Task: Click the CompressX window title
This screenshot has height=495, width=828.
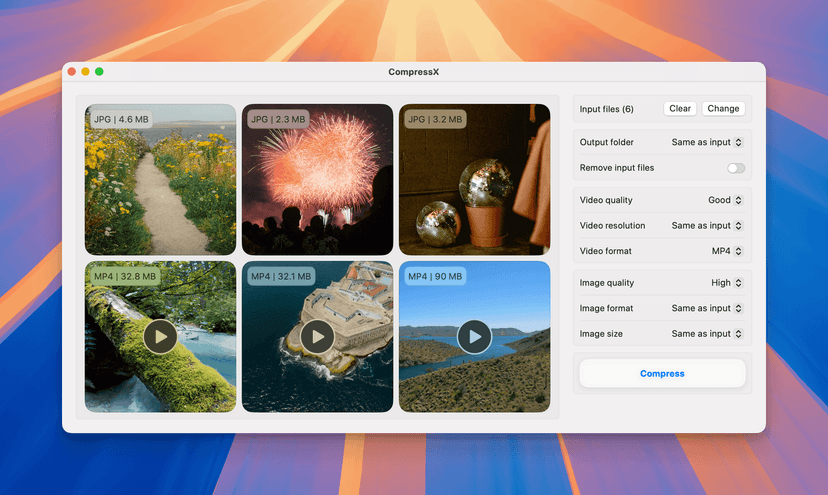Action: (413, 72)
